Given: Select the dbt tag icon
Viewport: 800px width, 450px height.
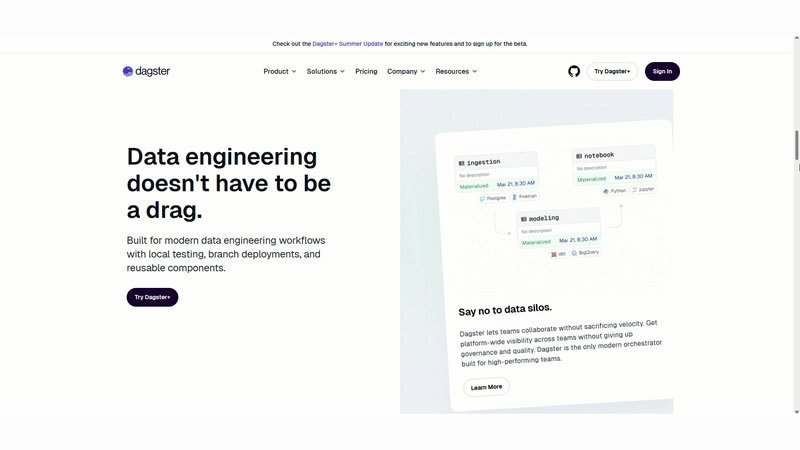Looking at the screenshot, I should point(554,254).
